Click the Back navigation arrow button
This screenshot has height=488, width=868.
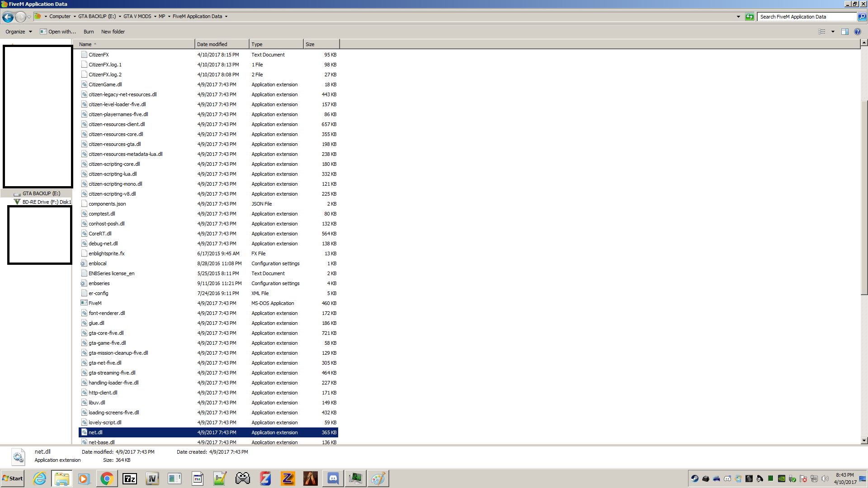point(8,17)
